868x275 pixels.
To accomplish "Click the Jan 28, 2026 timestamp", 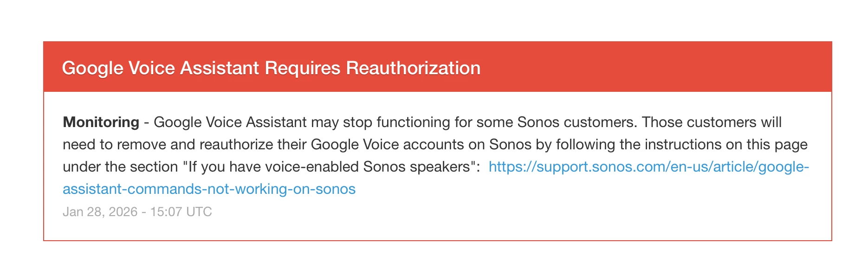I will tap(100, 212).
